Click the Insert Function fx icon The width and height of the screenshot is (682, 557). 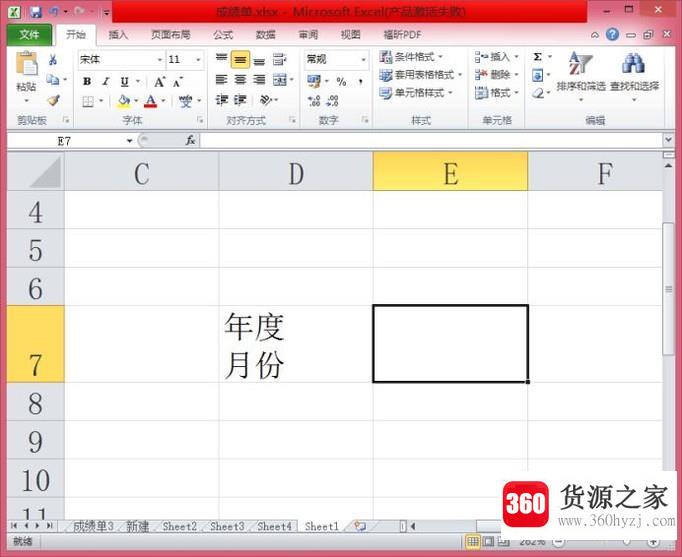pos(190,140)
